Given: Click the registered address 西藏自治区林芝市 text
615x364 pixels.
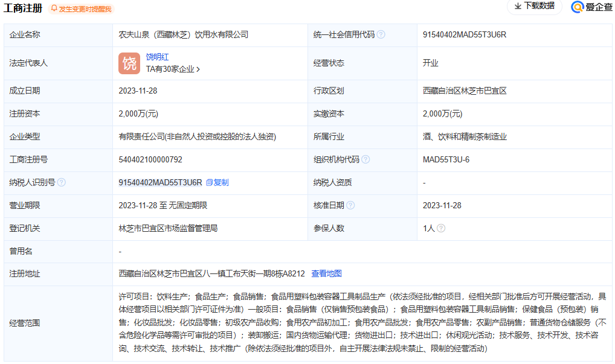Looking at the screenshot, I should (211, 273).
